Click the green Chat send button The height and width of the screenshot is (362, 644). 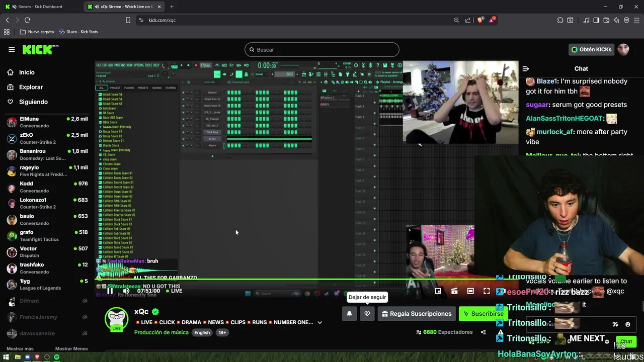pyautogui.click(x=626, y=341)
